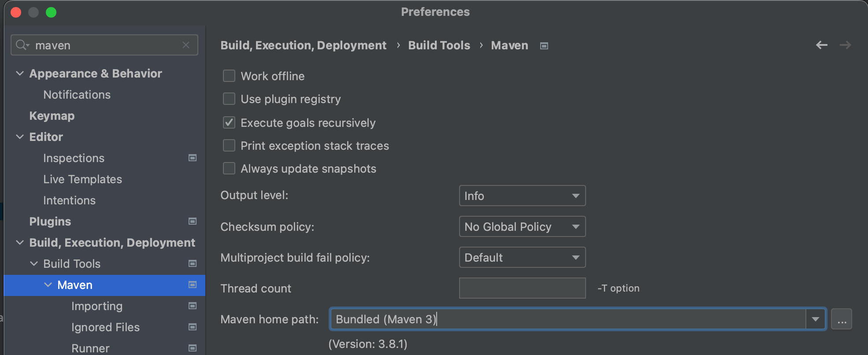The height and width of the screenshot is (355, 868).
Task: Enable Always update snapshots checkbox
Action: (x=229, y=168)
